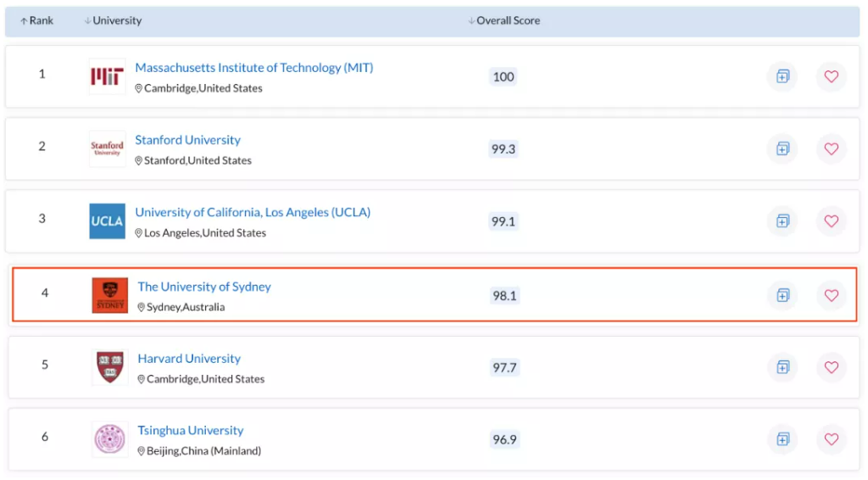Image resolution: width=868 pixels, height=480 pixels.
Task: Add MIT to the compare list
Action: coord(782,76)
